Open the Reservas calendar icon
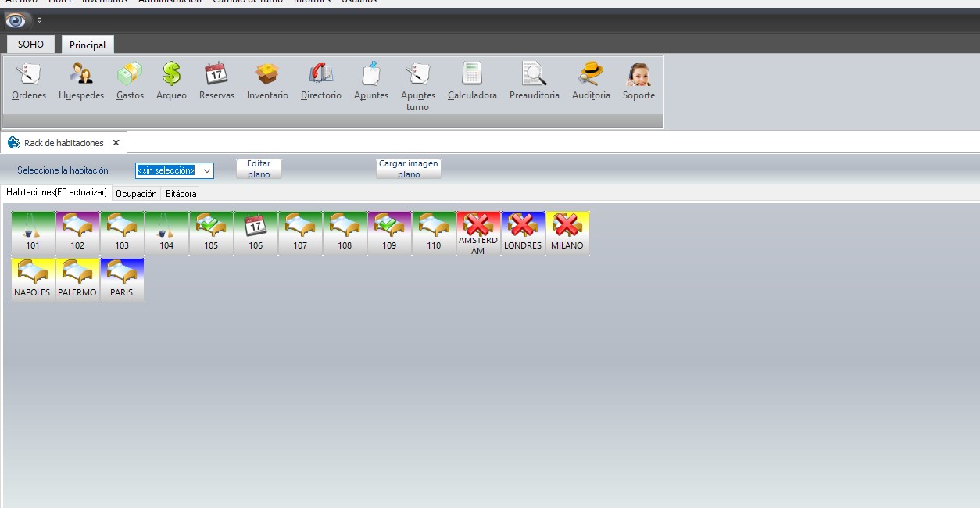This screenshot has height=508, width=980. [x=216, y=75]
